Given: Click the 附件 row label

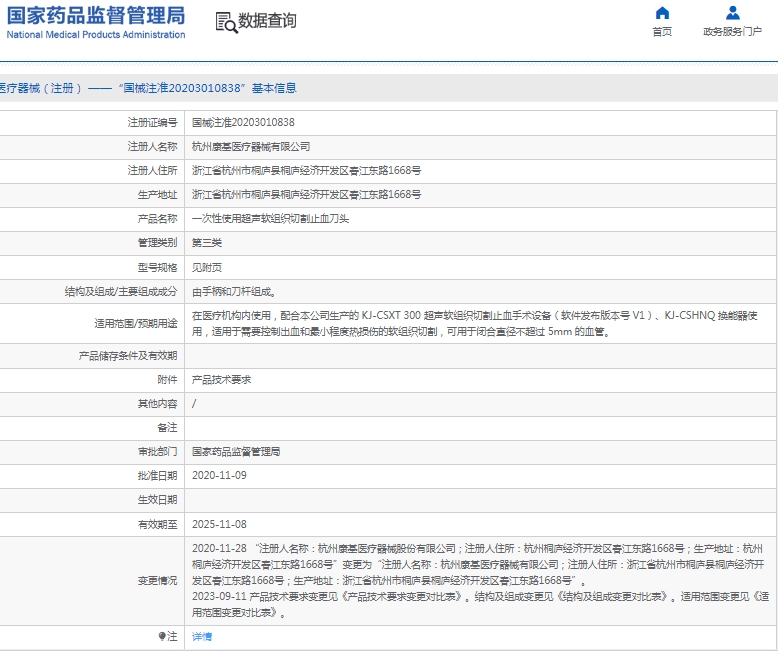Looking at the screenshot, I should [167, 380].
